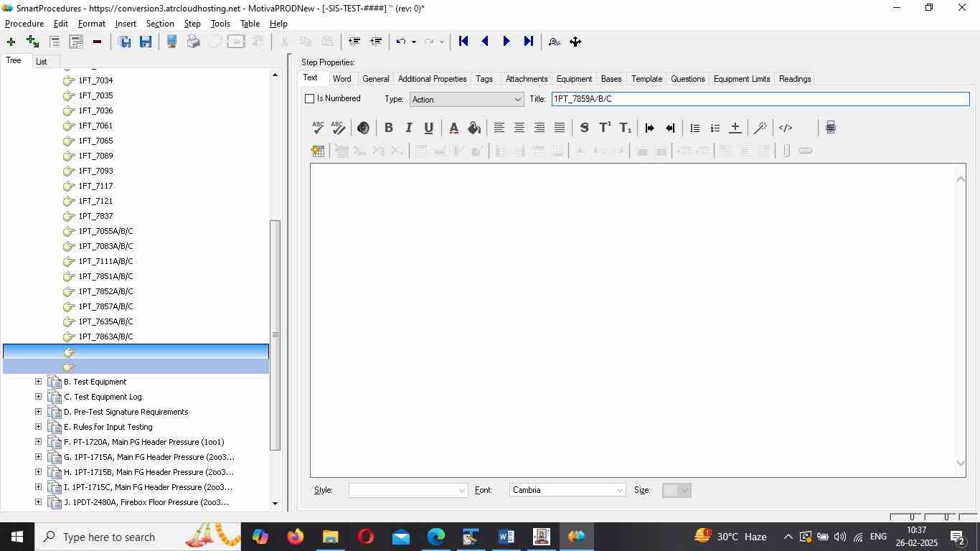The width and height of the screenshot is (980, 551).
Task: Open the Undo history dropdown arrow
Action: click(413, 42)
